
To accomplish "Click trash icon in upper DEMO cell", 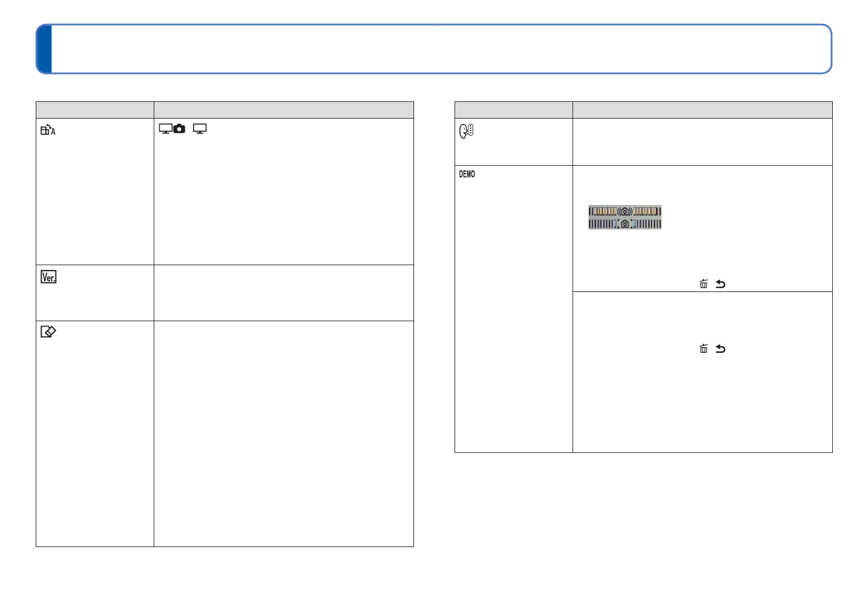I will [x=704, y=284].
